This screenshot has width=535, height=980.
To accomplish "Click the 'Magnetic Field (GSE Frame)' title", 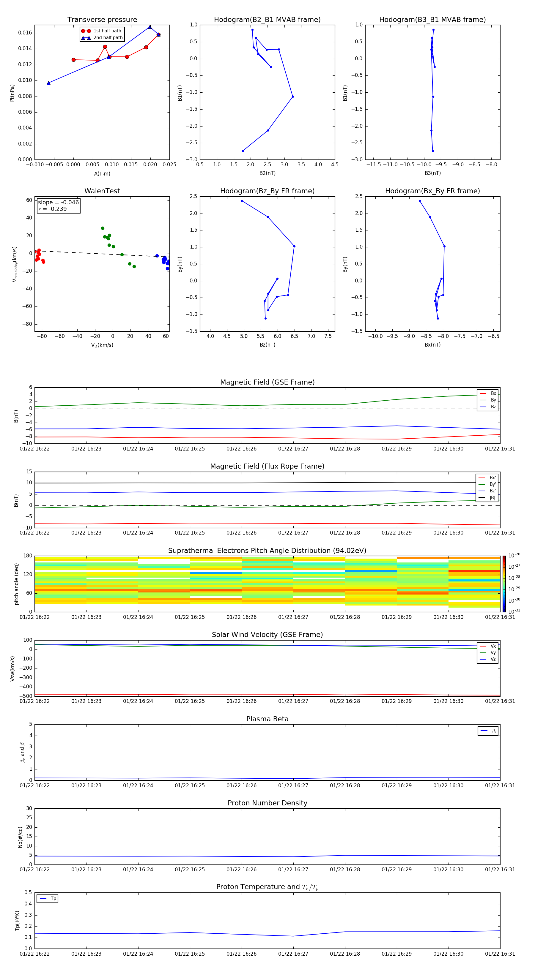I will (267, 382).
